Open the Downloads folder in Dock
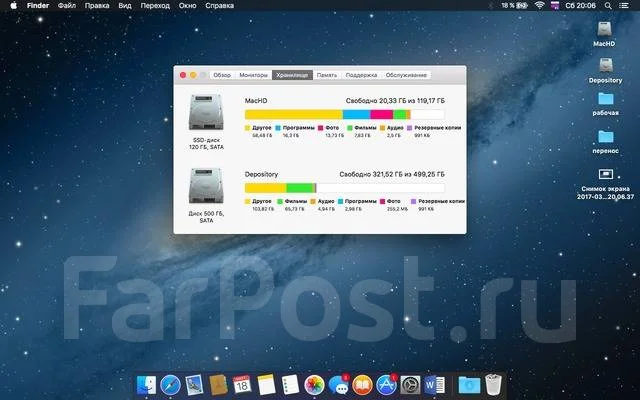 coord(469,384)
